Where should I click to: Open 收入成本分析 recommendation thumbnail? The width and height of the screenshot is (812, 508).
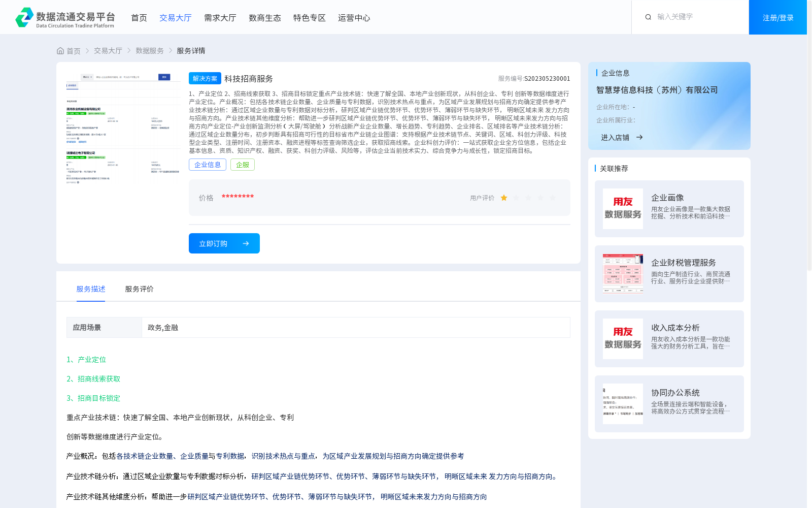pyautogui.click(x=623, y=339)
